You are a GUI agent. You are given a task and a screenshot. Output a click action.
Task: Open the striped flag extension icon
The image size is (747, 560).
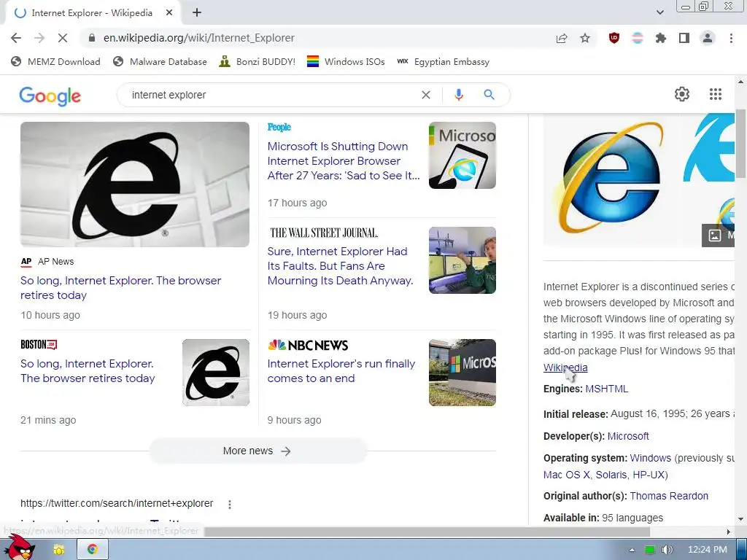pyautogui.click(x=638, y=38)
